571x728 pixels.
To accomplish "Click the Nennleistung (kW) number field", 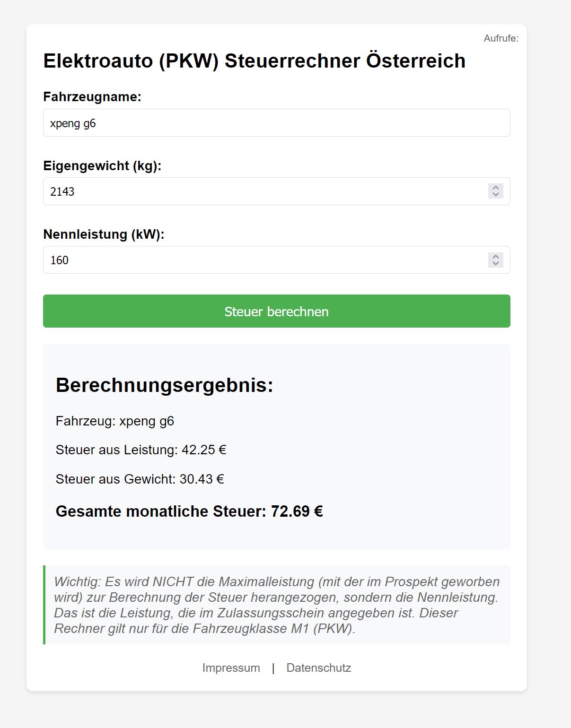I will coord(265,260).
